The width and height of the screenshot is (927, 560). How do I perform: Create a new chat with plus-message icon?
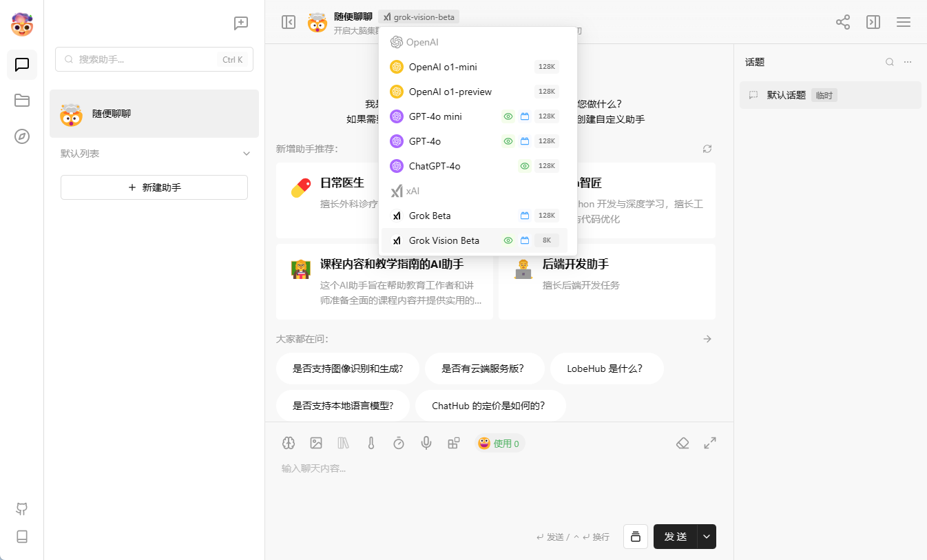pyautogui.click(x=241, y=23)
